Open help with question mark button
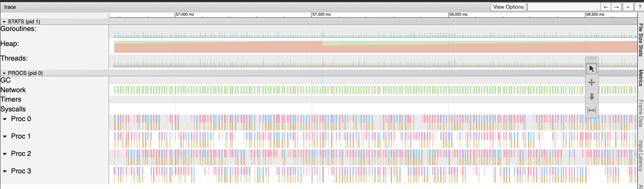 click(640, 7)
